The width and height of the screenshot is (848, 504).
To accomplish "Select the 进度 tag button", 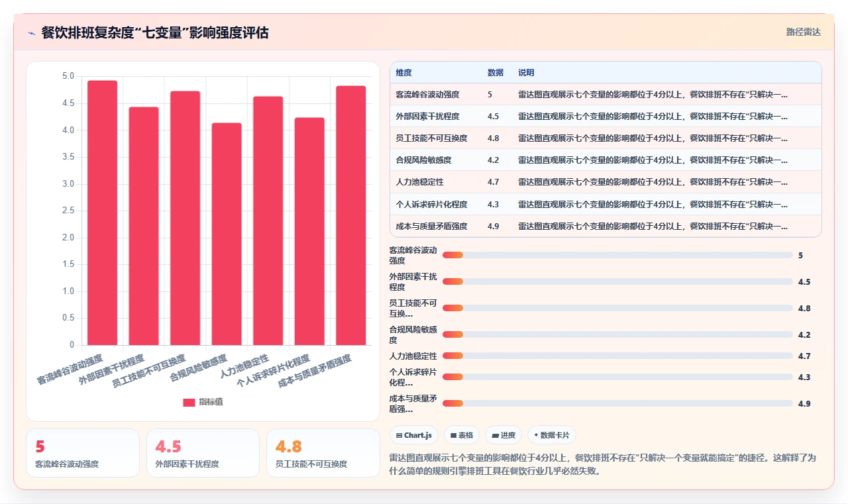I will point(503,435).
